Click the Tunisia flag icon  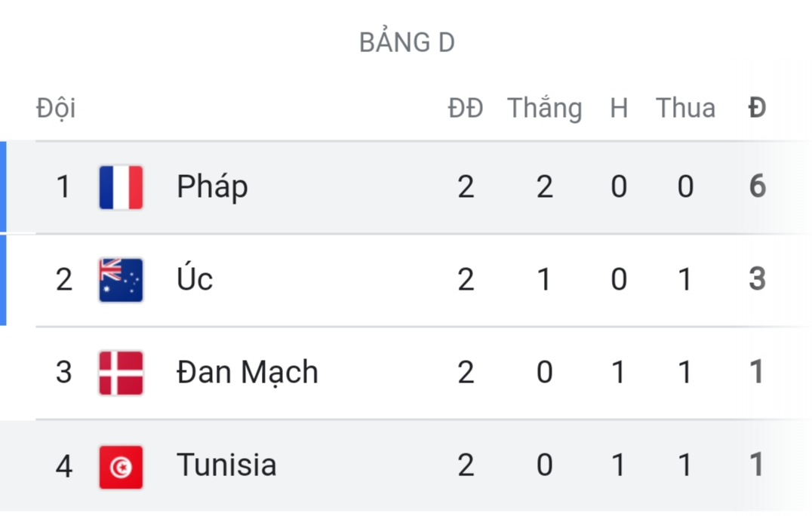click(121, 466)
